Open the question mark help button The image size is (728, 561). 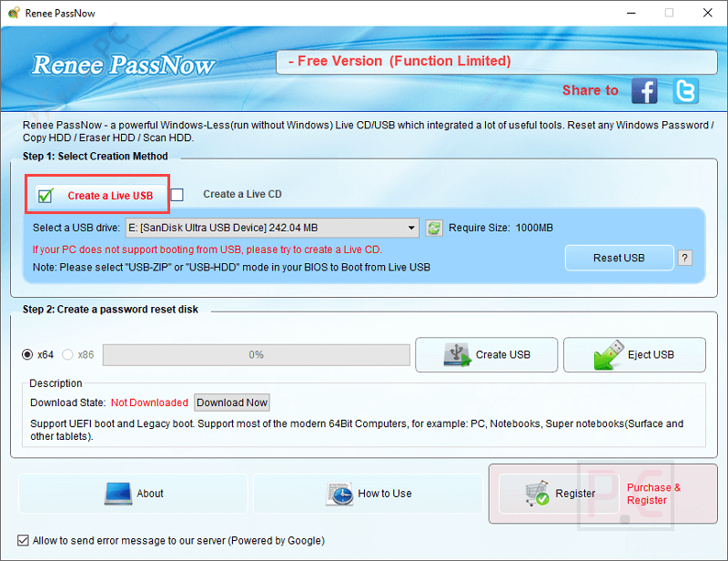[684, 258]
